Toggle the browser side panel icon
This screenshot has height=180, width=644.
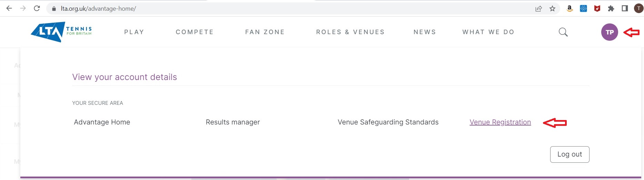625,9
